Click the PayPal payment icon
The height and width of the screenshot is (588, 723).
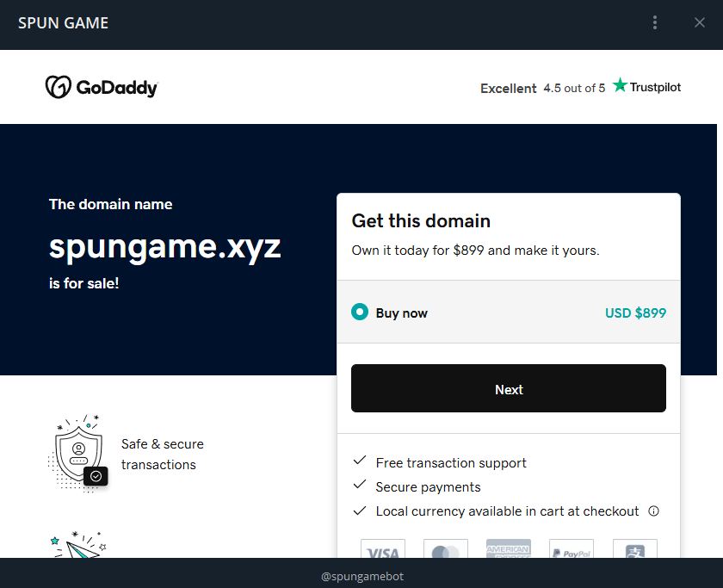coord(572,548)
